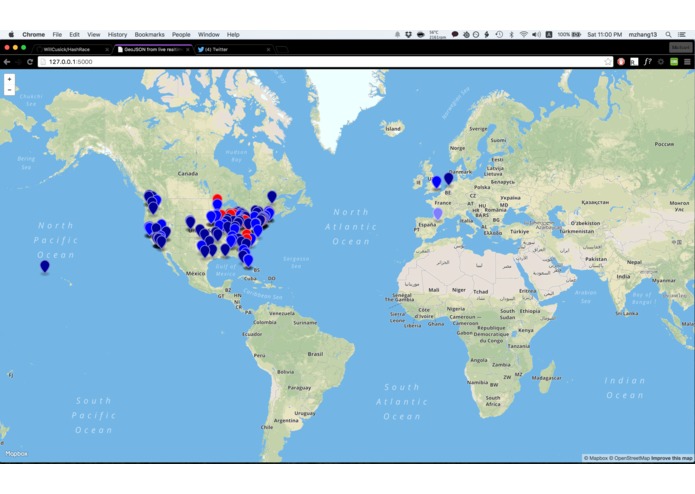The height and width of the screenshot is (494, 695).
Task: Select the light purple marker over France
Action: [438, 214]
